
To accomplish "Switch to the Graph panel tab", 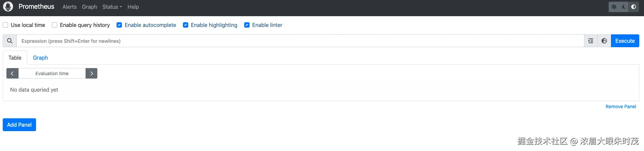I will tap(40, 58).
